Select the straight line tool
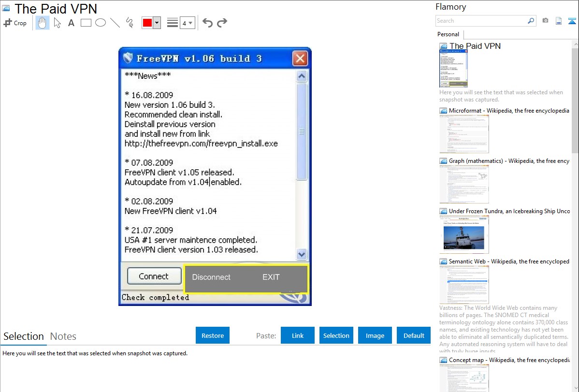Screen dimensions: 579x392 [x=115, y=23]
